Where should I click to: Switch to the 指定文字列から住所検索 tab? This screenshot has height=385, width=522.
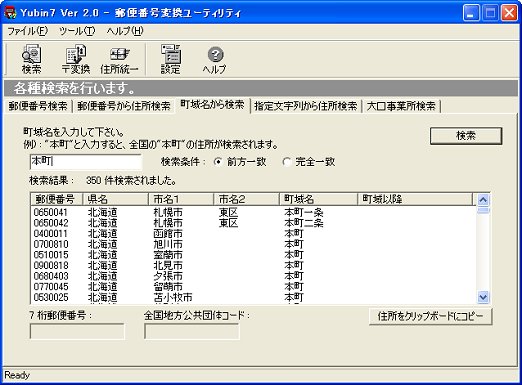pyautogui.click(x=306, y=106)
